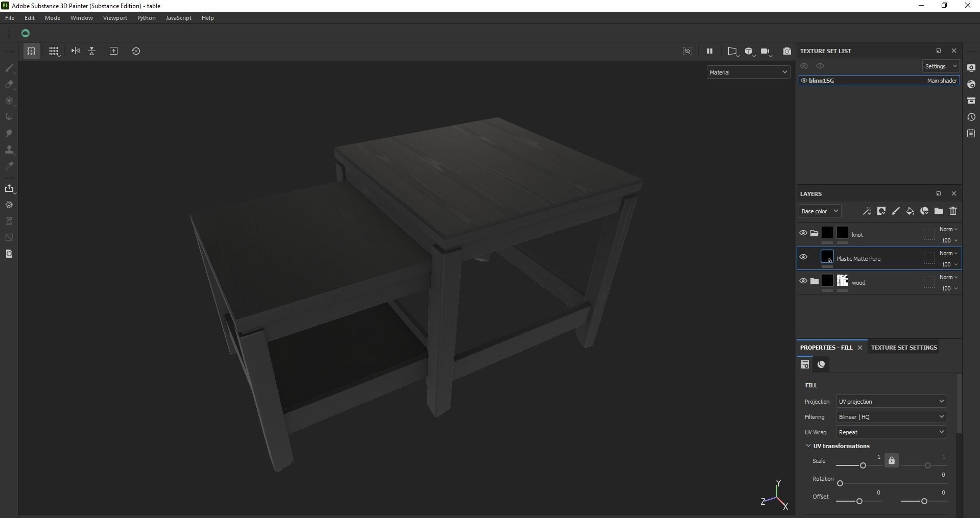The image size is (980, 518).
Task: Open the Mode menu
Action: point(53,18)
